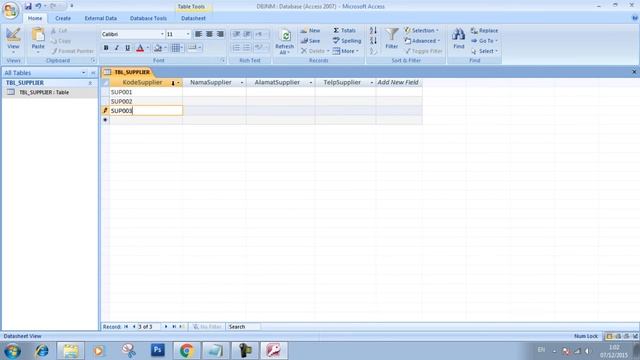640x360 pixels.
Task: Click Totals button
Action: (344, 31)
